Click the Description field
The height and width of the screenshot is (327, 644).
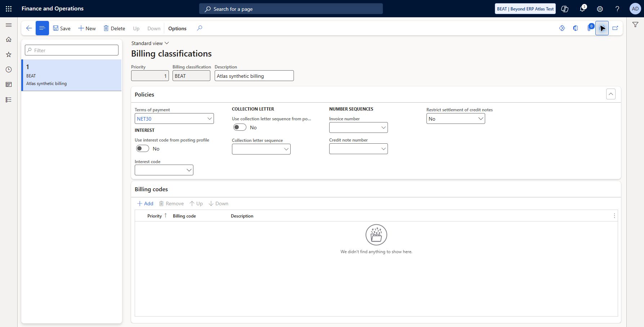(x=254, y=76)
